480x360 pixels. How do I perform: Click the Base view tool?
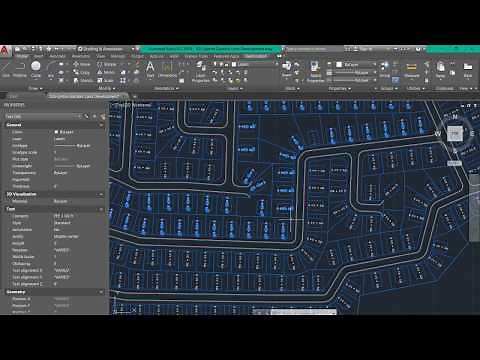tap(468, 69)
